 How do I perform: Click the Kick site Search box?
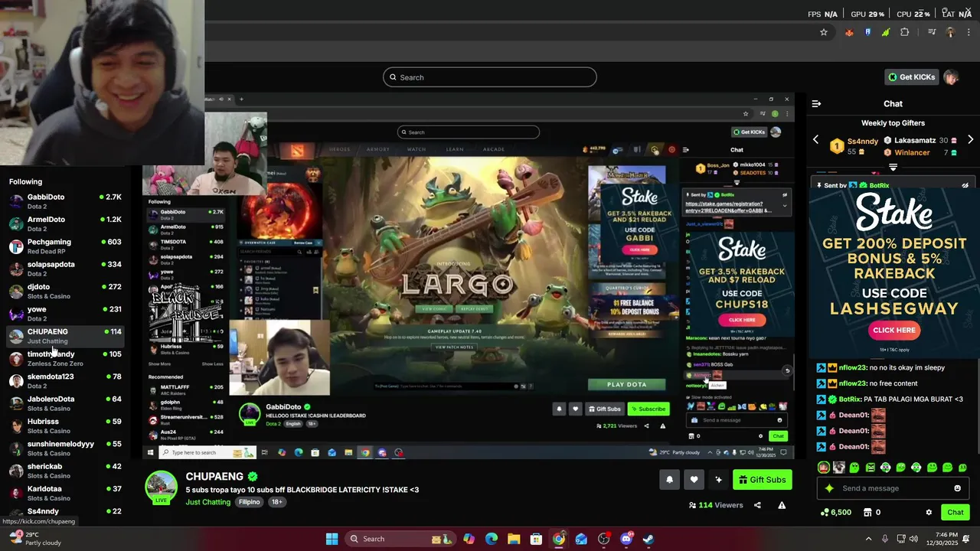[490, 77]
